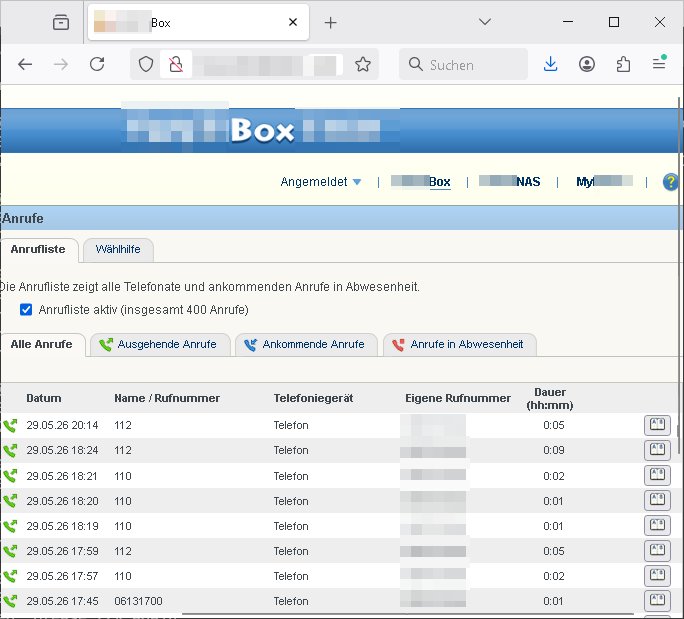Close the Box browser tab
This screenshot has width=684, height=619.
[x=293, y=22]
